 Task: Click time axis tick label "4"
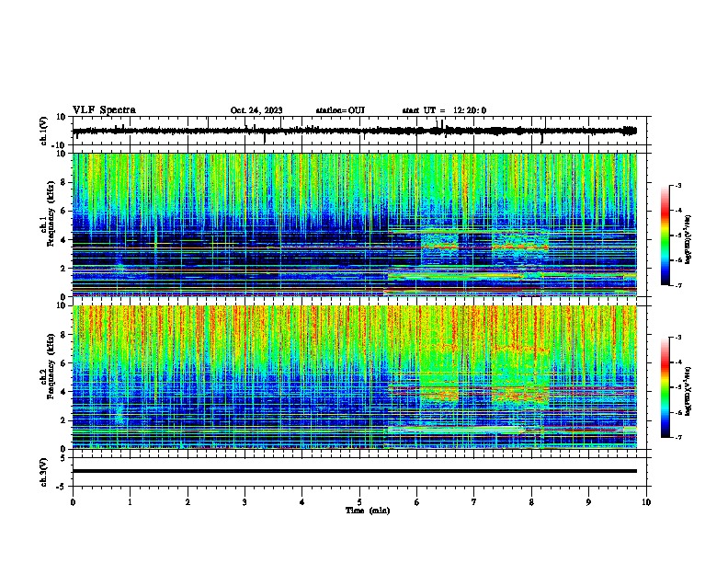pos(302,502)
